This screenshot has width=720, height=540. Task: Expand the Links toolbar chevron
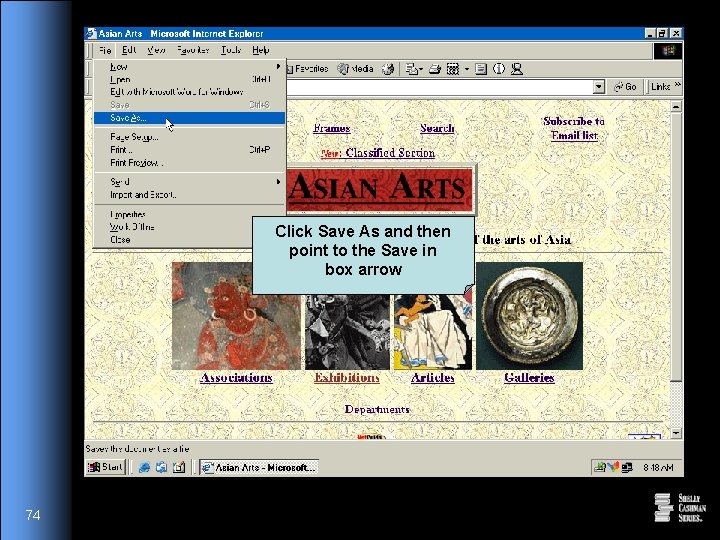pyautogui.click(x=677, y=85)
